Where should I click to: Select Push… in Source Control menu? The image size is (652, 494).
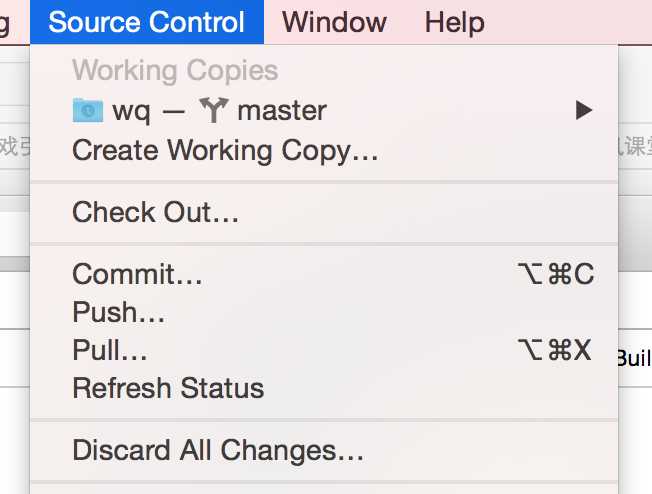pyautogui.click(x=324, y=312)
